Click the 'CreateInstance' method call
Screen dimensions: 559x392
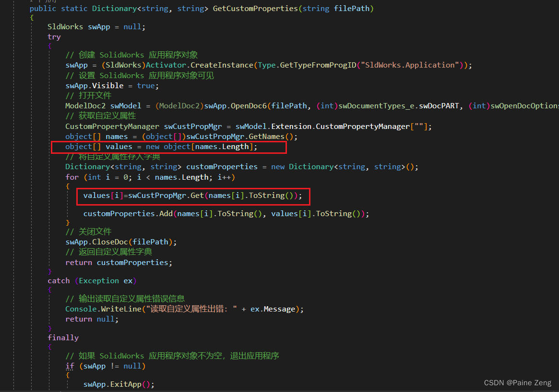click(222, 65)
